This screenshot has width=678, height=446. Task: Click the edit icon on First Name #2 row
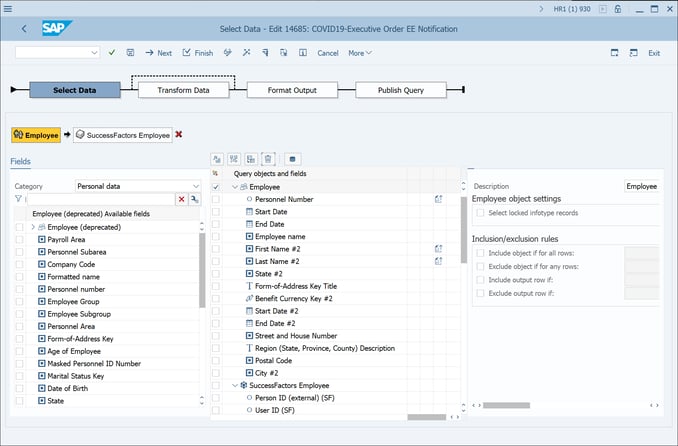[x=438, y=249]
